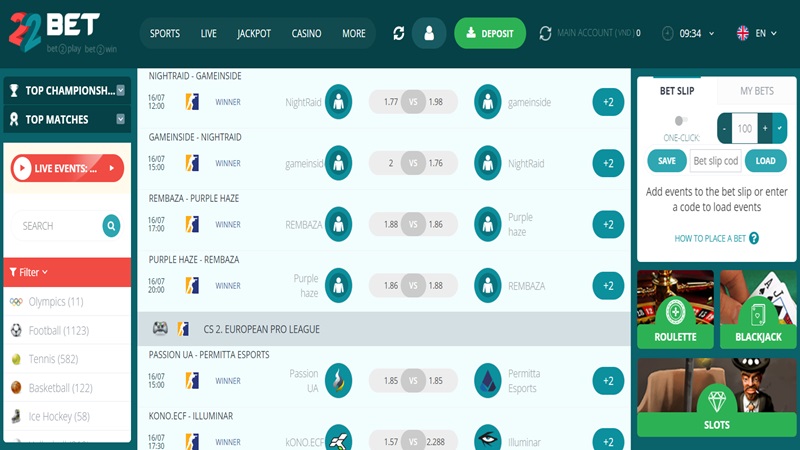The image size is (800, 450).
Task: Open the user profile icon
Action: [429, 33]
